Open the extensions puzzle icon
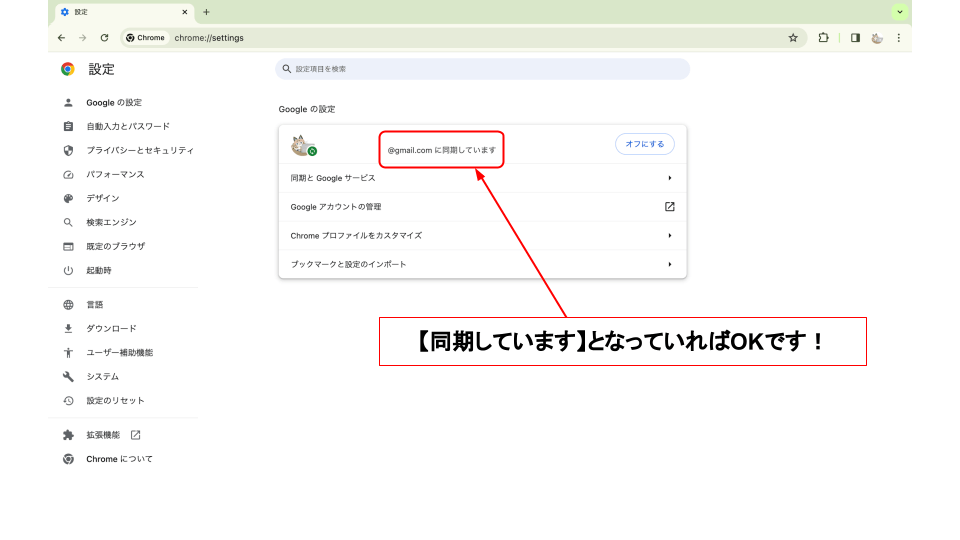Screen dimensions: 960x540 824,38
